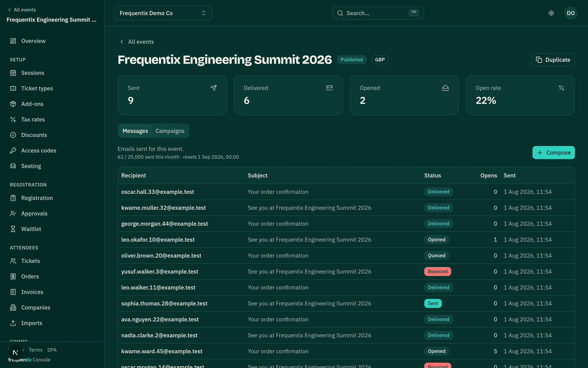Click the paper plane icon in Sent card

(x=214, y=88)
